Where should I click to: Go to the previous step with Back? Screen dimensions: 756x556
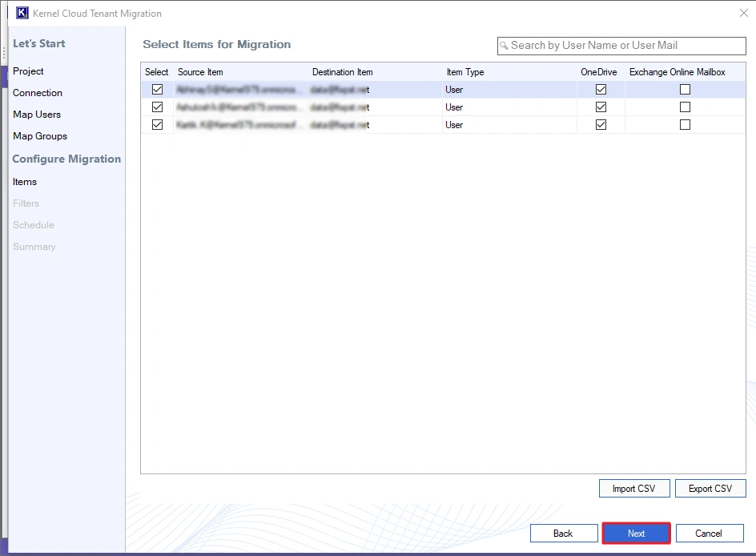[564, 533]
